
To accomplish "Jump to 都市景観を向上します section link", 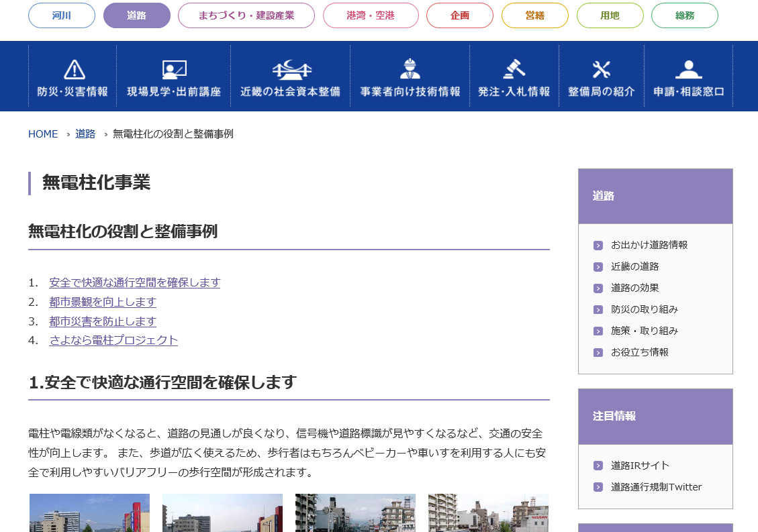I will pos(103,302).
